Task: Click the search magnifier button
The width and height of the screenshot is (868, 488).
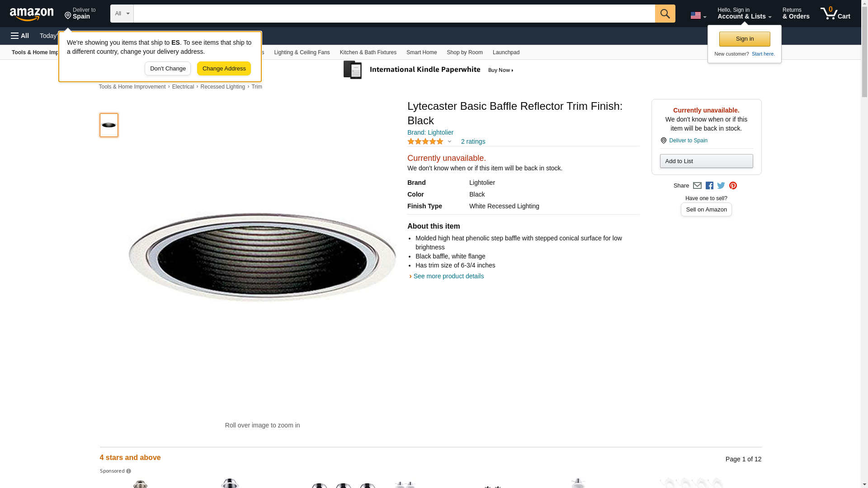Action: pyautogui.click(x=665, y=14)
